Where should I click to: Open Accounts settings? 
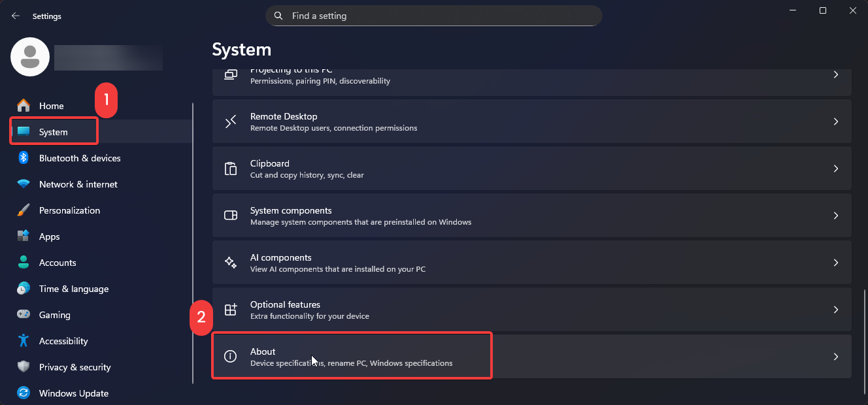click(101, 263)
